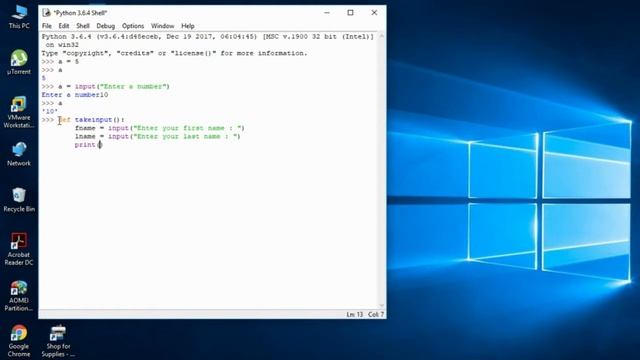
Task: Open the Shell menu
Action: pyautogui.click(x=83, y=26)
